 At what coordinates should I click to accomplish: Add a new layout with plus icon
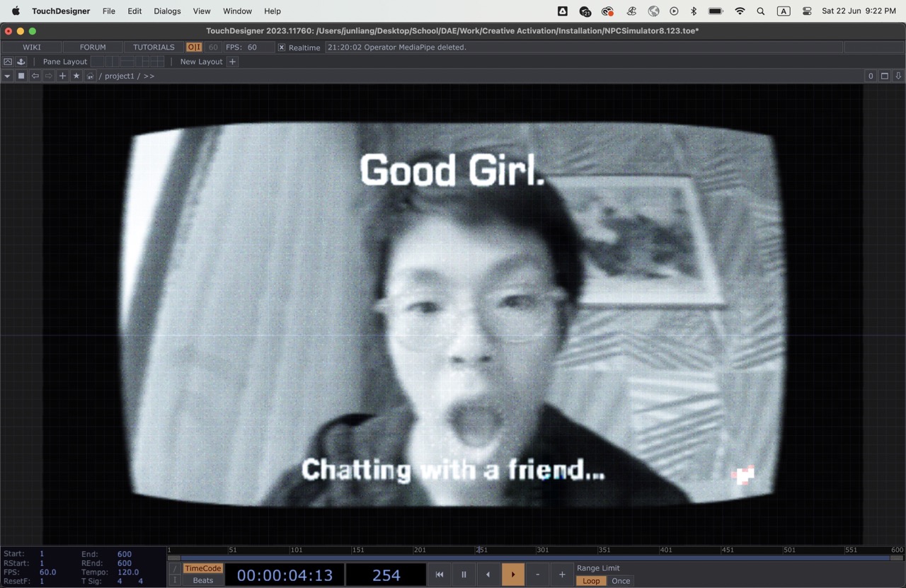point(232,62)
